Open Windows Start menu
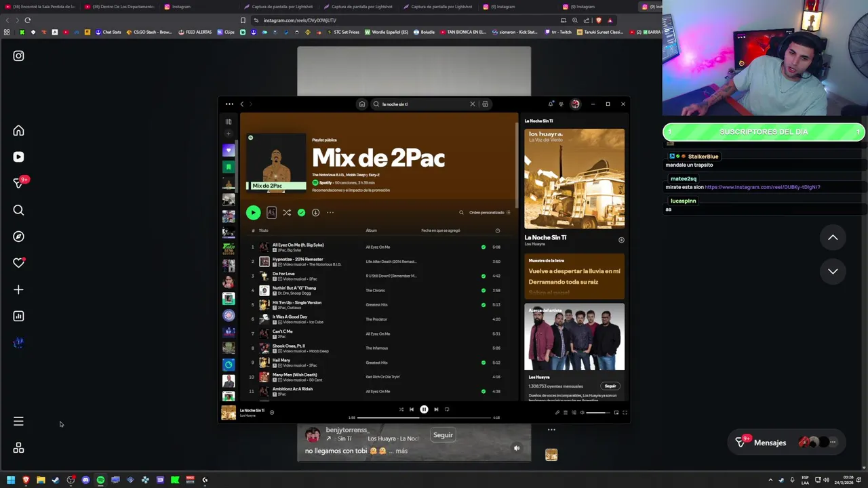Image resolution: width=868 pixels, height=488 pixels. (x=11, y=480)
